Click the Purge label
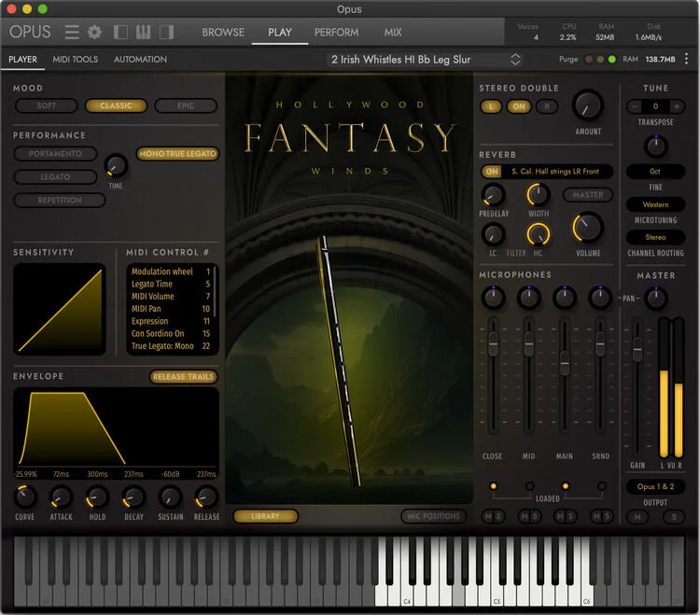The height and width of the screenshot is (615, 700). tap(568, 60)
